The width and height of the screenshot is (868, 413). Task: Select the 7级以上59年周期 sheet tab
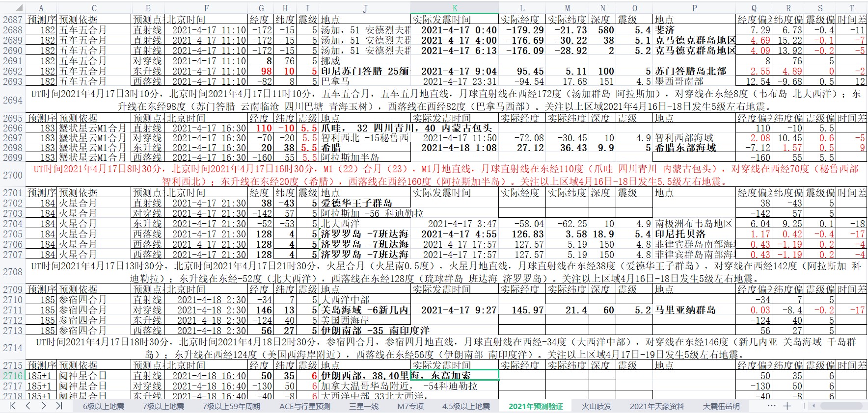point(231,406)
